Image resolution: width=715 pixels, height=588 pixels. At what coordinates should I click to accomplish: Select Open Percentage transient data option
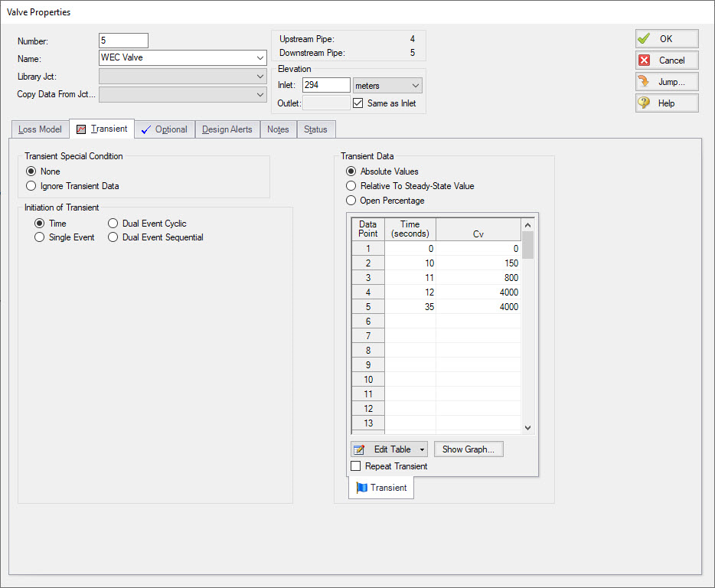click(x=351, y=201)
